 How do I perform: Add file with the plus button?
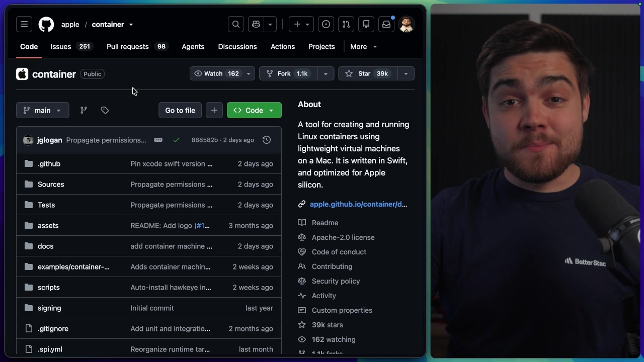coord(214,110)
